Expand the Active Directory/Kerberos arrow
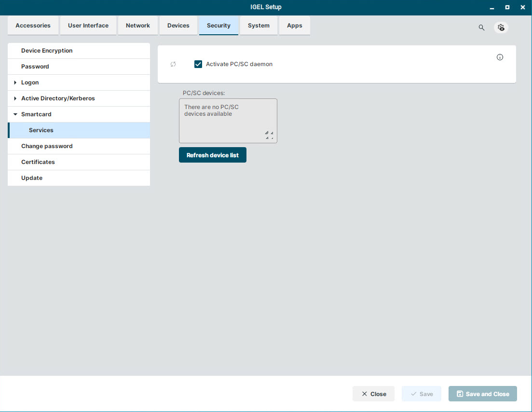The width and height of the screenshot is (532, 412). tap(15, 98)
